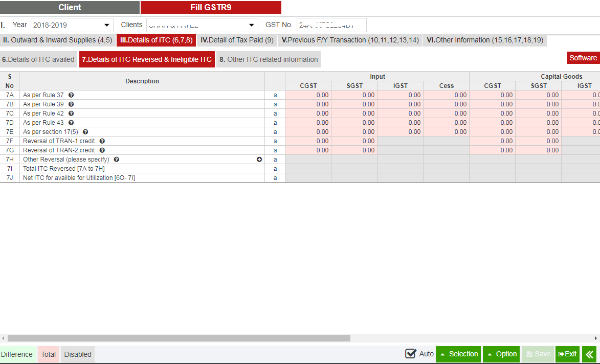The height and width of the screenshot is (364, 600).
Task: Click the GST No. input field
Action: (331, 25)
